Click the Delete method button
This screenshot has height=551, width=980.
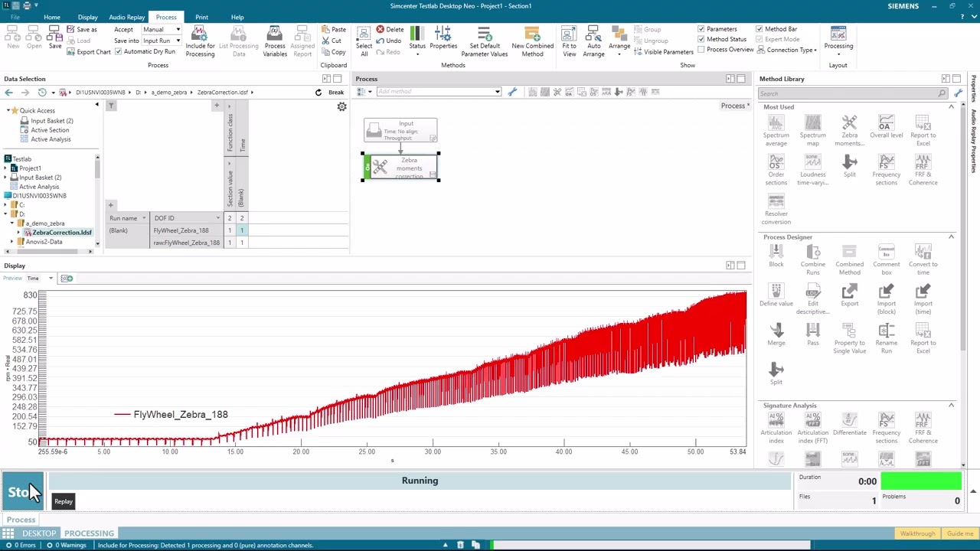coord(390,29)
